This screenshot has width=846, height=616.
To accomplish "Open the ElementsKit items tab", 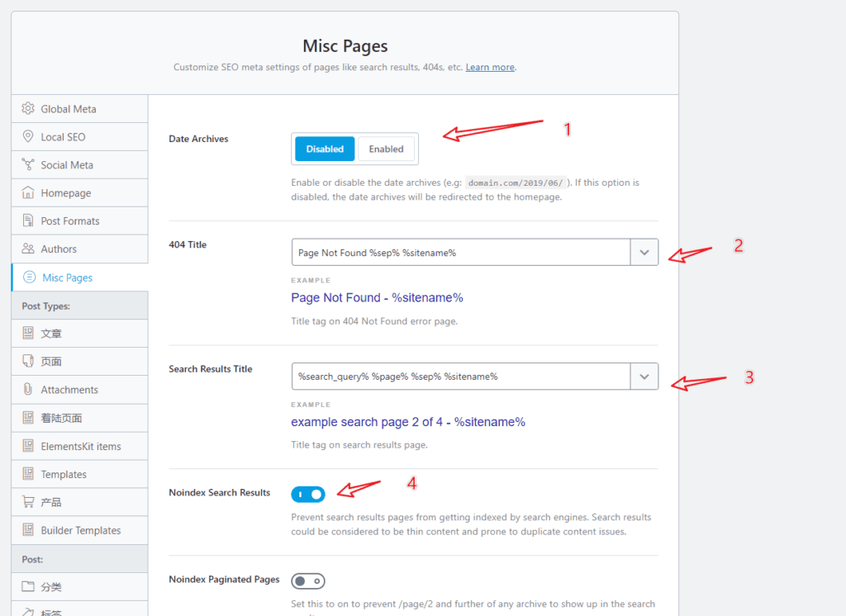I will point(80,446).
